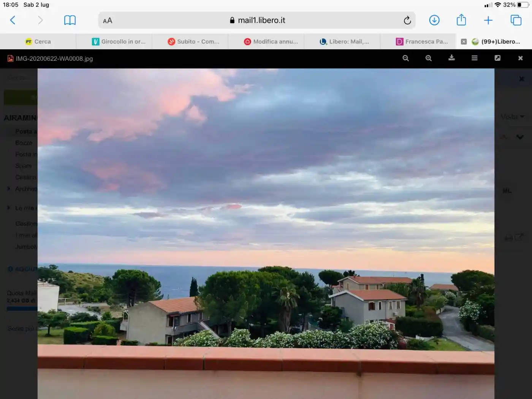Close the (99+)Libero tab
The image size is (532, 399).
464,42
